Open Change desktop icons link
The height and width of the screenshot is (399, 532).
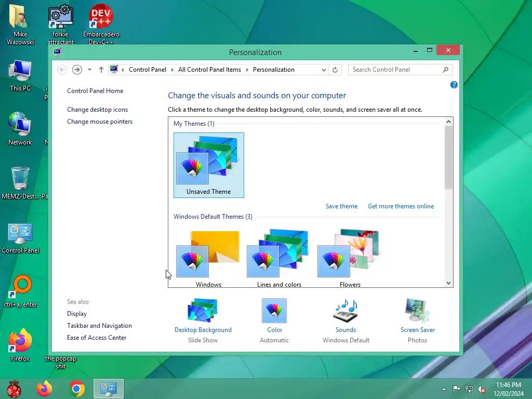click(x=97, y=110)
